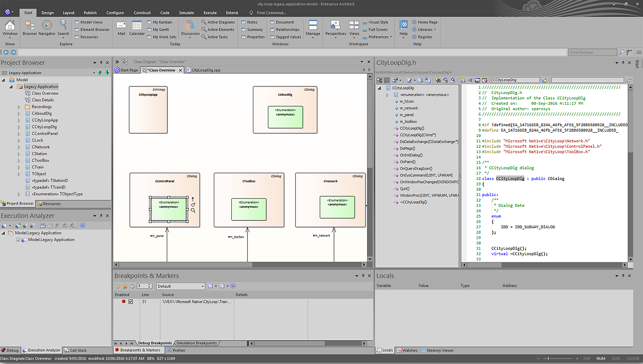643x364 pixels.
Task: Open My Kanban
Action: 159,22
